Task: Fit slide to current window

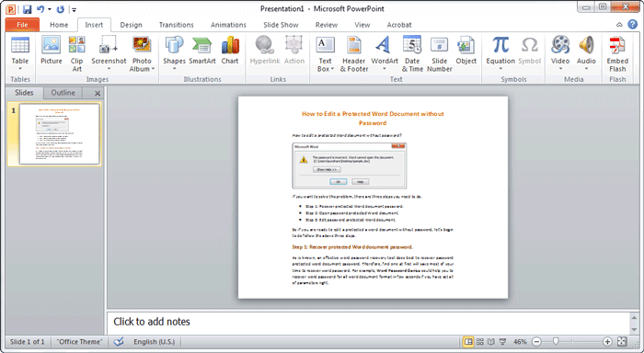Action: [622, 341]
